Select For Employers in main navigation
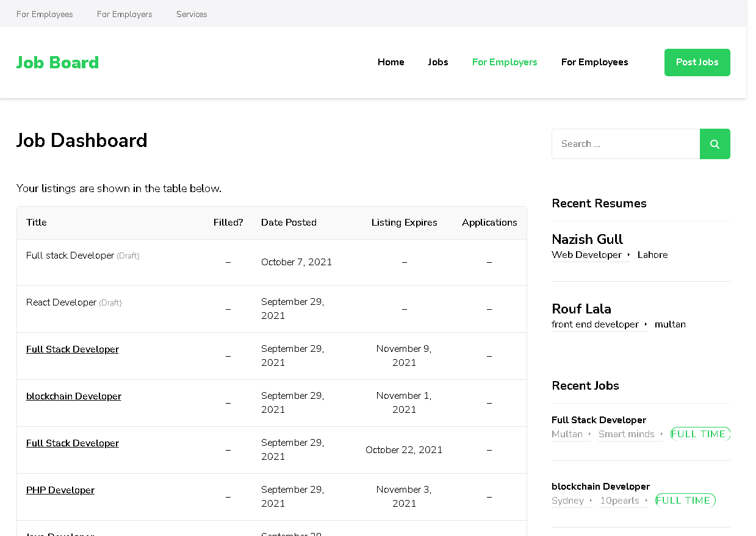Screen dimensions: 756x536 click(505, 62)
